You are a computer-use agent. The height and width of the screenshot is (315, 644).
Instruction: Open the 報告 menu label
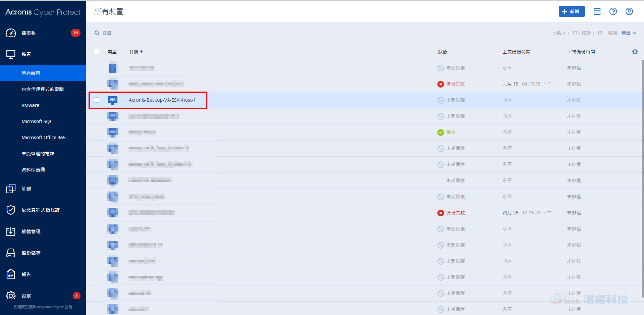click(x=26, y=274)
